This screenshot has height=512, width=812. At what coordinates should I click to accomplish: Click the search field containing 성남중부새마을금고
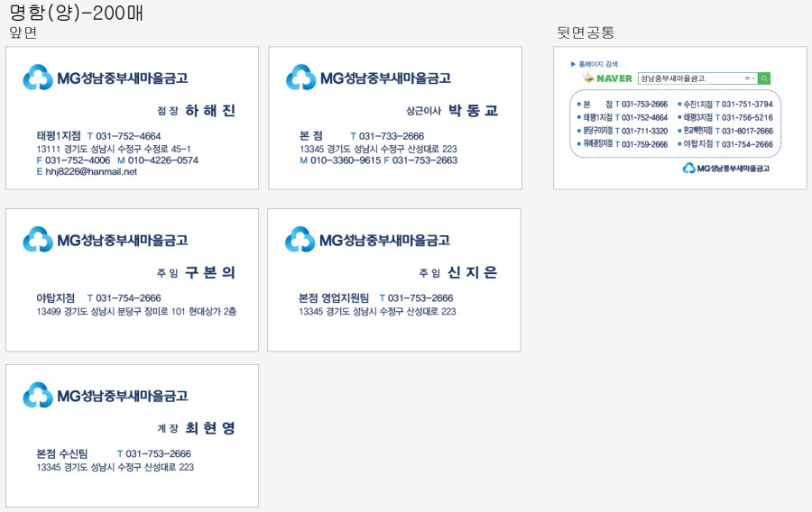pyautogui.click(x=697, y=78)
